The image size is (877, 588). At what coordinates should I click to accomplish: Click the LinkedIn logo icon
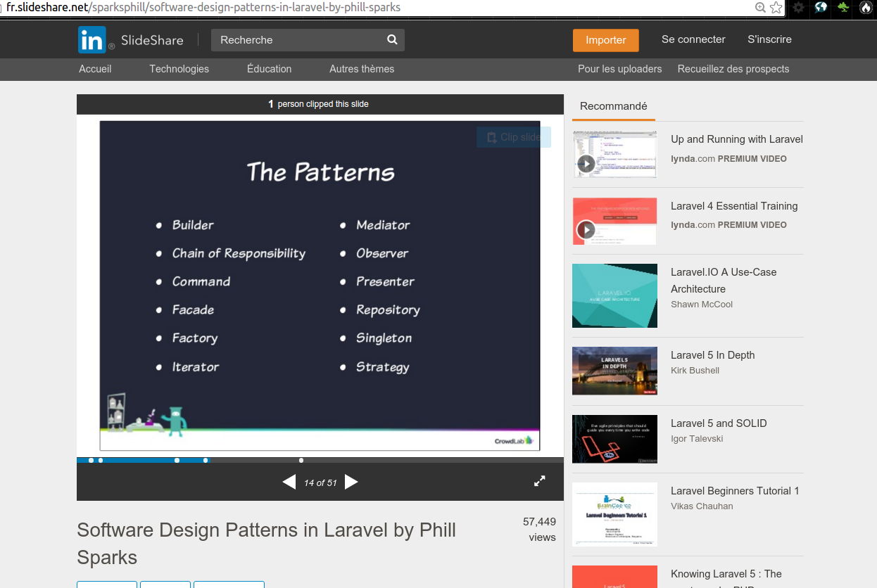92,40
